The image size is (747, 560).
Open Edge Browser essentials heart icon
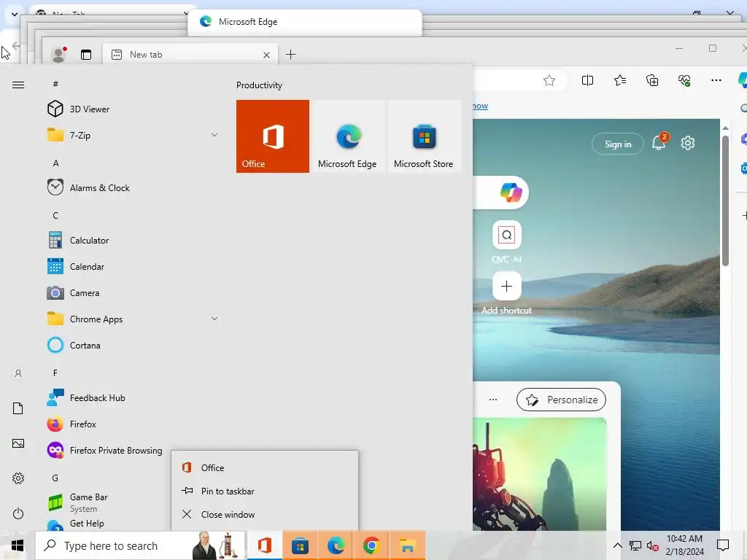tap(684, 80)
